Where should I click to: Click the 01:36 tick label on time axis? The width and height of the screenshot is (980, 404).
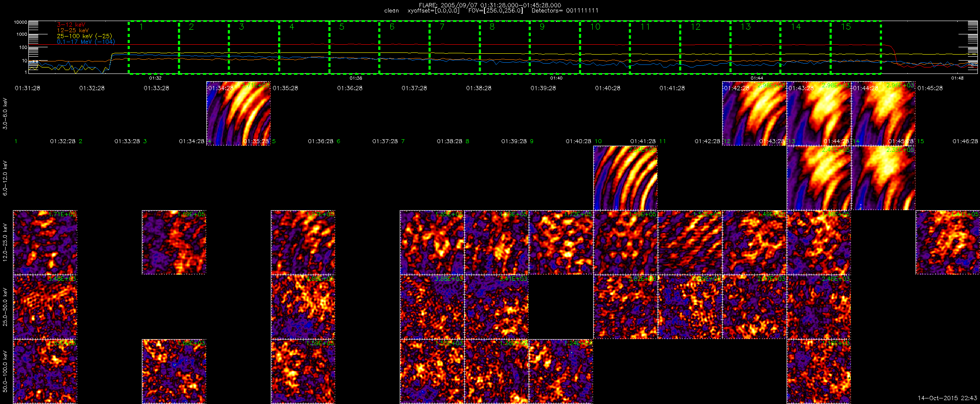click(356, 78)
